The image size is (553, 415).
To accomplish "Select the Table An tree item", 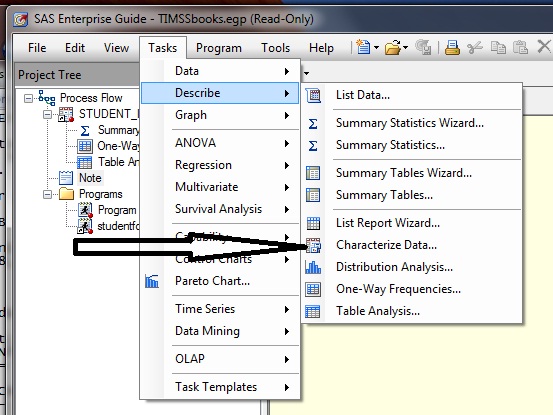I will coord(118,162).
